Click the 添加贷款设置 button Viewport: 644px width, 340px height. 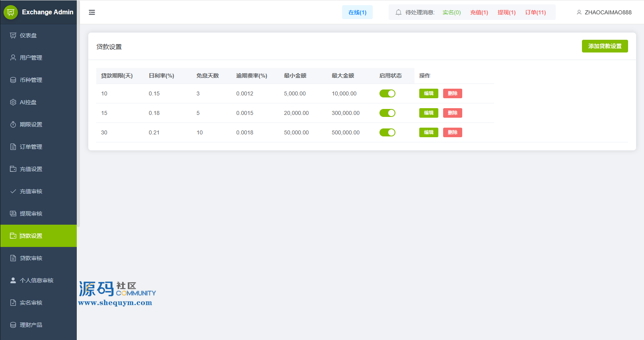605,46
